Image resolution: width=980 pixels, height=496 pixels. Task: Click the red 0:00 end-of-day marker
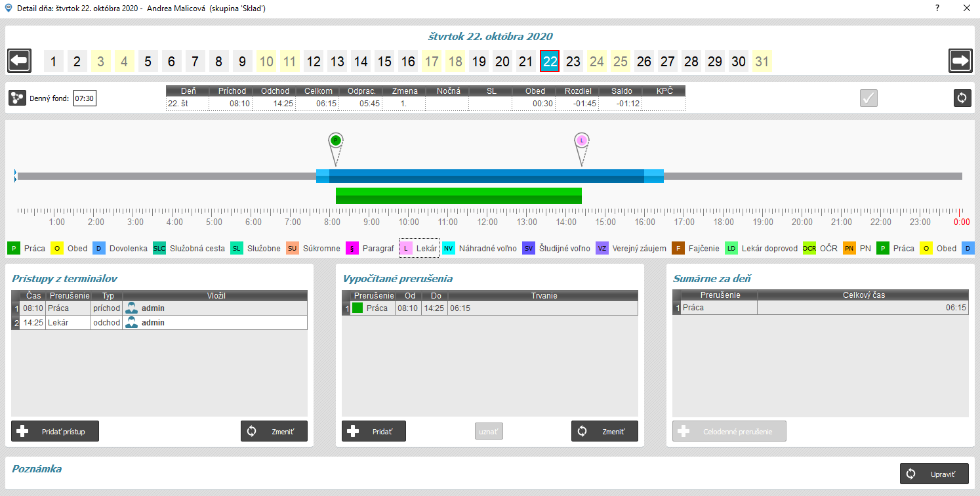pos(961,222)
